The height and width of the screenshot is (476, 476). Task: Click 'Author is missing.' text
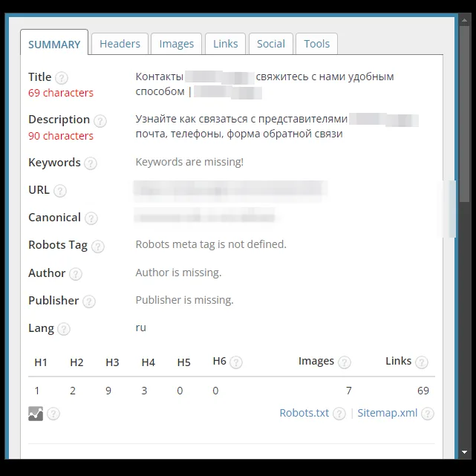(178, 273)
